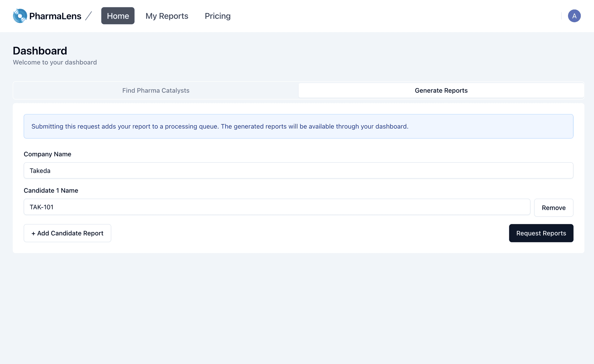Add another candidate report

click(67, 233)
